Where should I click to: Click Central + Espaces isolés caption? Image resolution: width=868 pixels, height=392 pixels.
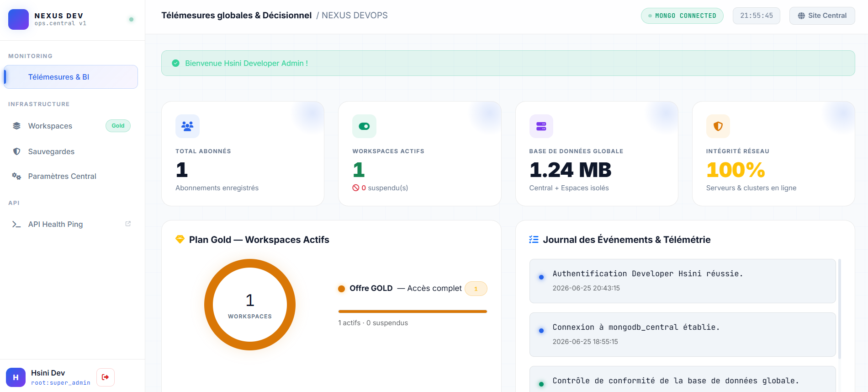point(569,188)
